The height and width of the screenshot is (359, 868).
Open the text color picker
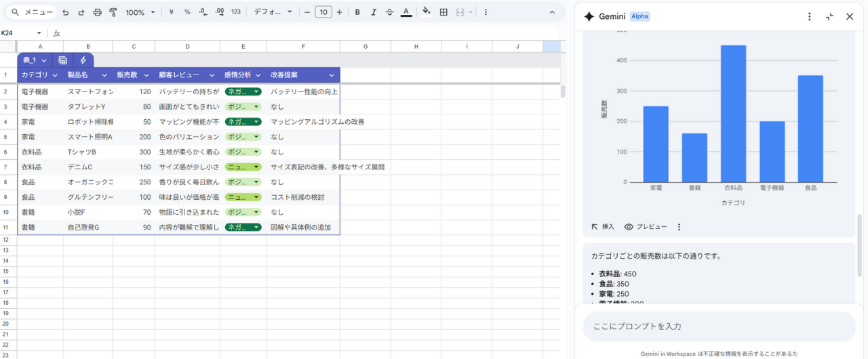pos(406,12)
